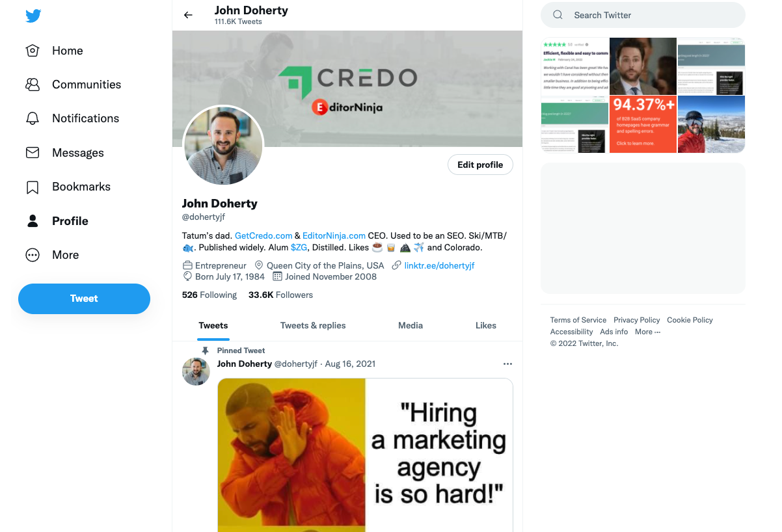Open the bottom-left green-bar media thumbnail

(574, 124)
